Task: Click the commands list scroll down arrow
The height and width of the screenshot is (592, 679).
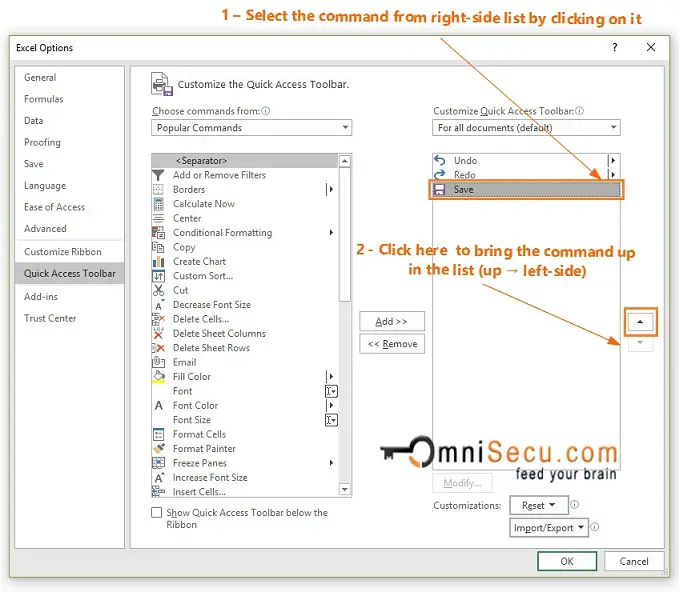Action: tap(345, 489)
